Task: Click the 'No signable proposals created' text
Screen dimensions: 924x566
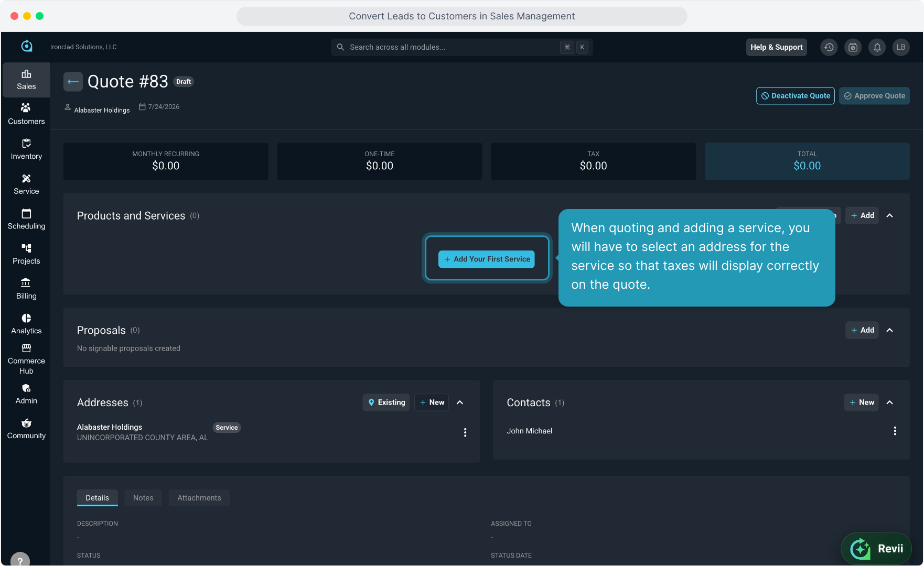Action: (x=128, y=349)
